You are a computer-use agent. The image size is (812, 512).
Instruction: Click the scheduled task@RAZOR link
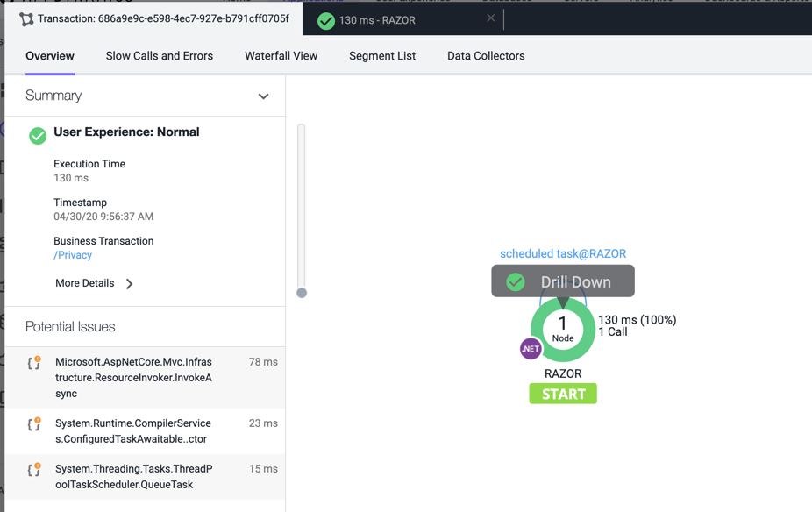tap(563, 254)
